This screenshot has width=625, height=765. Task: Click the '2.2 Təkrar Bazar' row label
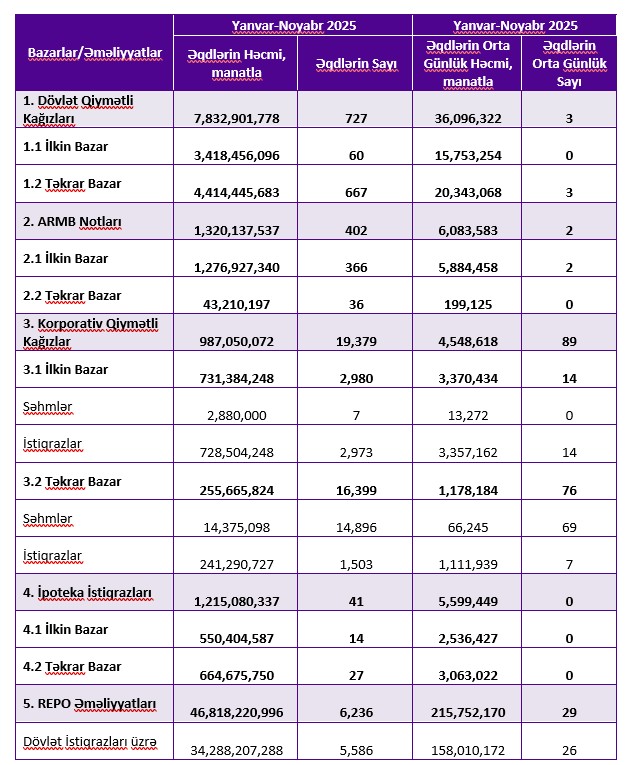71,295
